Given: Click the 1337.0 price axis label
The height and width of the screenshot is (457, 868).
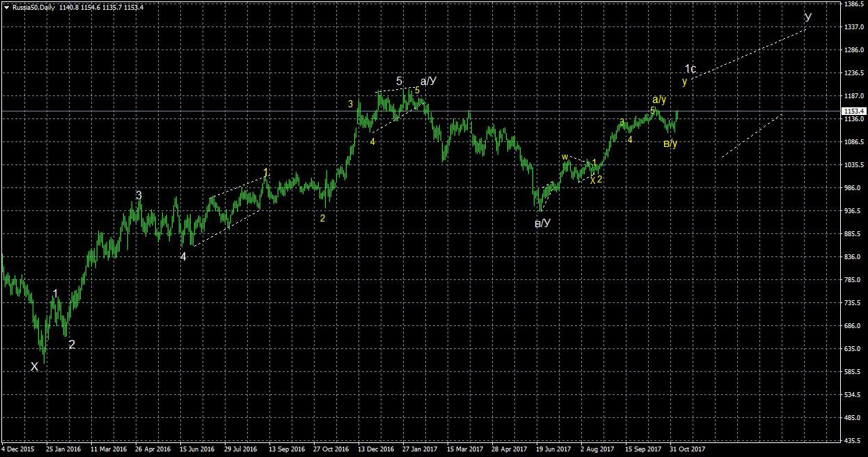Looking at the screenshot, I should pyautogui.click(x=853, y=27).
